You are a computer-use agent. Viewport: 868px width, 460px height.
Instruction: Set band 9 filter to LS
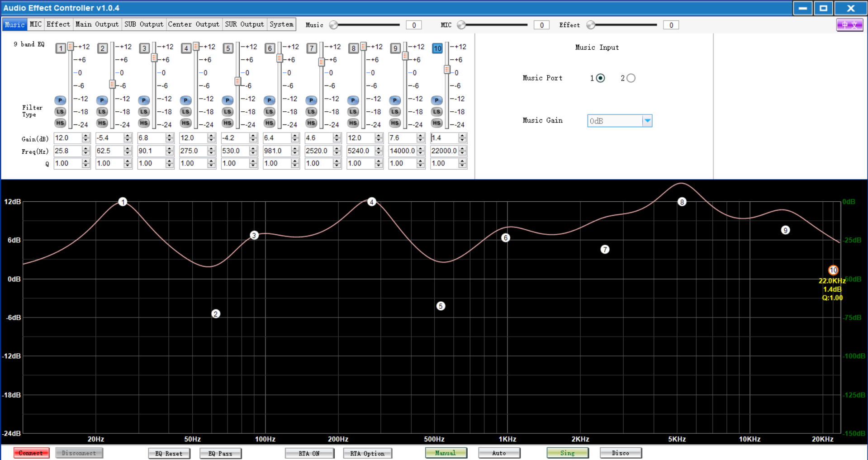click(x=395, y=112)
